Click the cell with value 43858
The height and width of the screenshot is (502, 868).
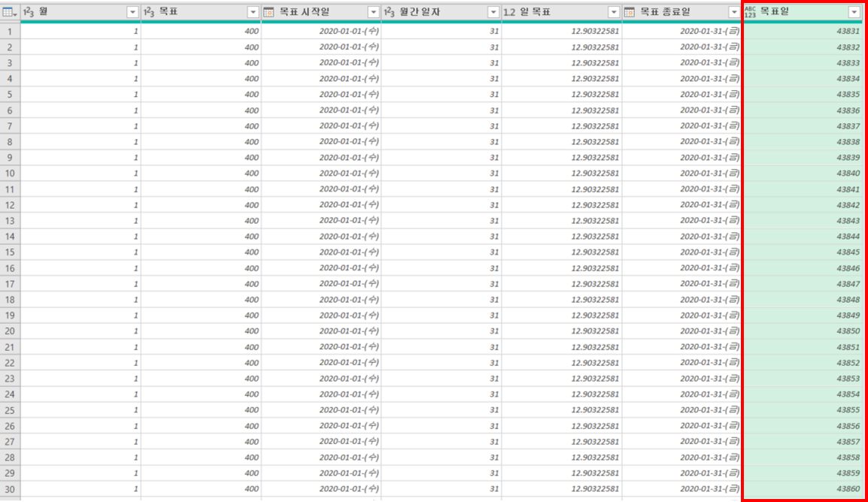click(x=802, y=458)
